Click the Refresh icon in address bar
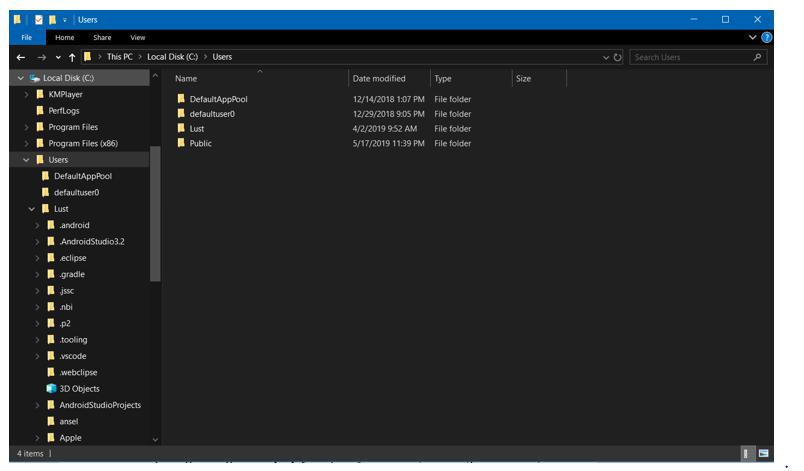Screen dimensions: 804x471 pyautogui.click(x=618, y=57)
